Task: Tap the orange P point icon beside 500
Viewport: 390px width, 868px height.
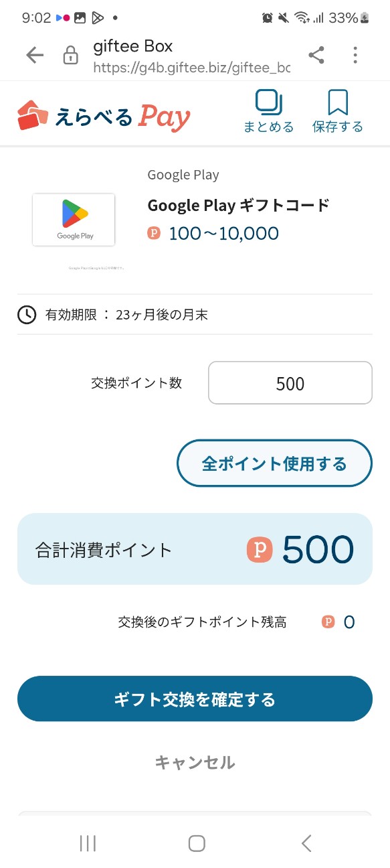Action: [259, 549]
